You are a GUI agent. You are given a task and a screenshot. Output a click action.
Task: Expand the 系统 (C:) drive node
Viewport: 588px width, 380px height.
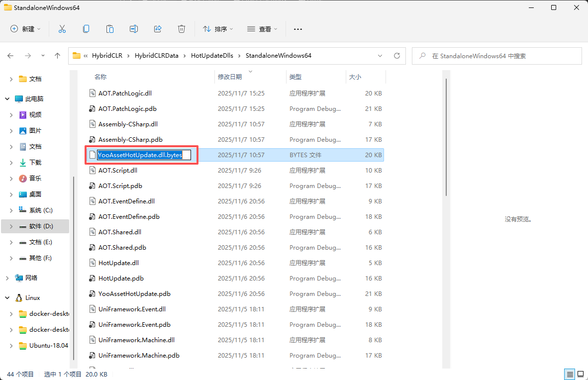(11, 210)
